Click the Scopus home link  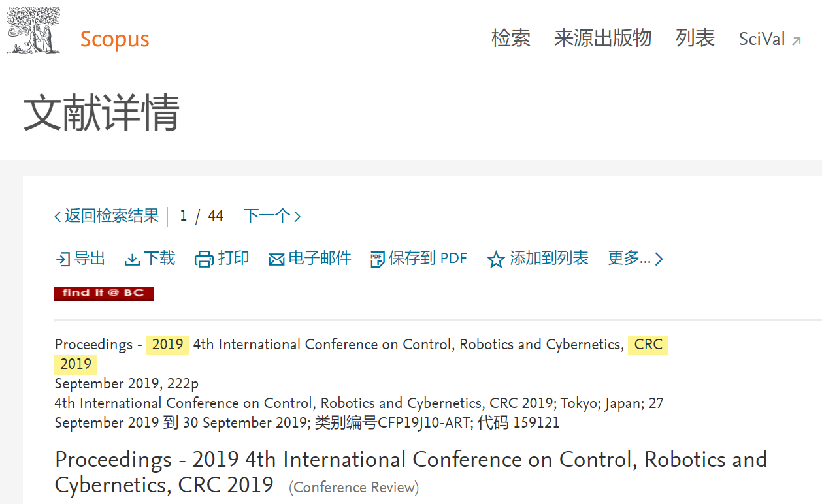coord(115,39)
